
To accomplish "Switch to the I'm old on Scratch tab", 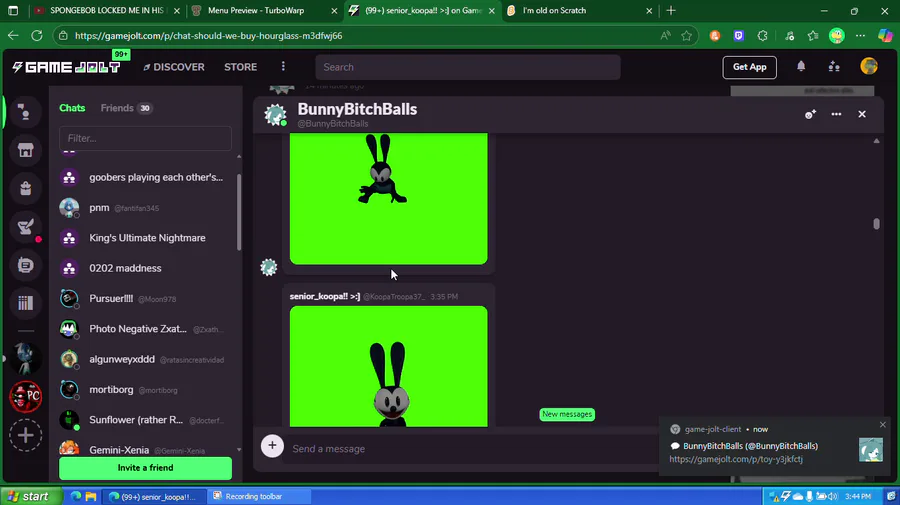I will pos(579,10).
